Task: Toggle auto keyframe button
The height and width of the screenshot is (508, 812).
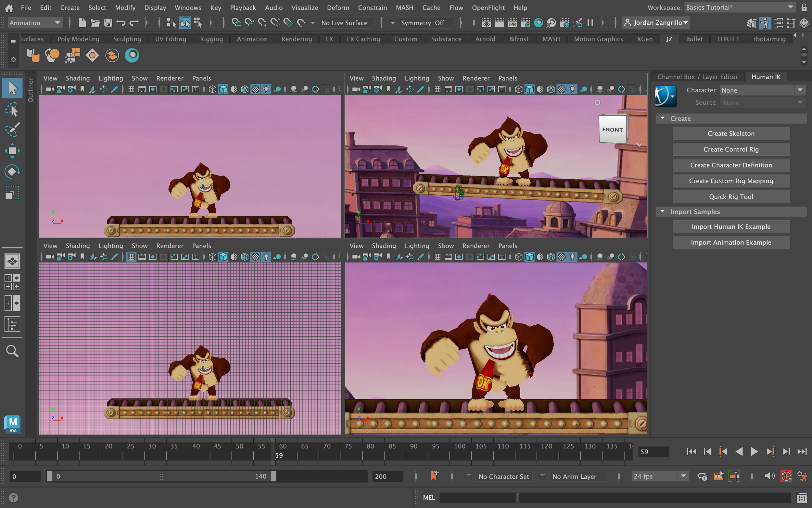Action: pyautogui.click(x=786, y=476)
